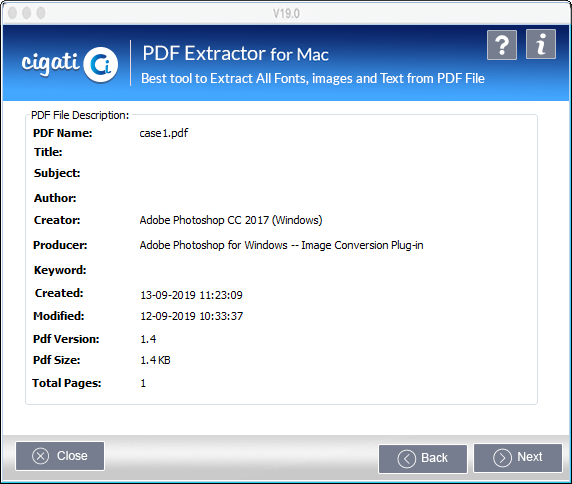Viewport: 572px width, 484px height.
Task: Click the PDF File Description group title
Action: (80, 115)
